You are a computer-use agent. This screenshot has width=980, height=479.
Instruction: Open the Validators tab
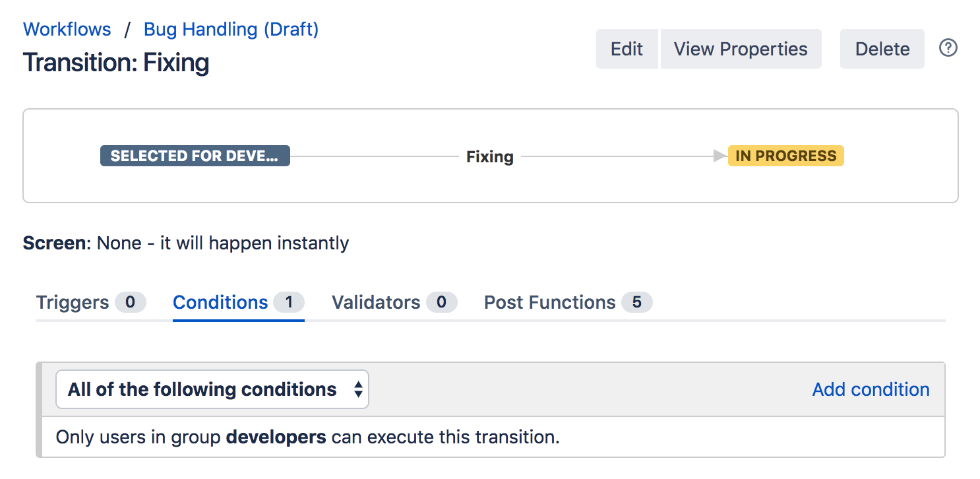pos(376,302)
